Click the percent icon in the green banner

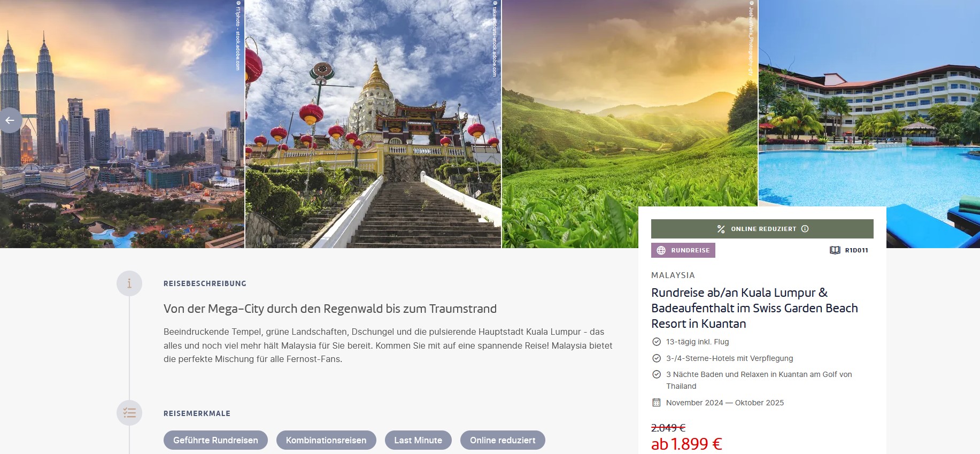pos(721,229)
